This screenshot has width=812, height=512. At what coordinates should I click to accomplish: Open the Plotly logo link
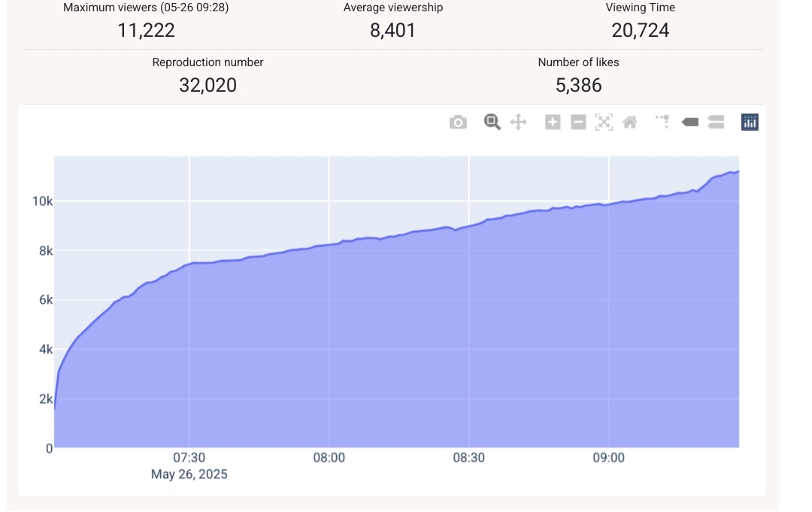pos(750,123)
